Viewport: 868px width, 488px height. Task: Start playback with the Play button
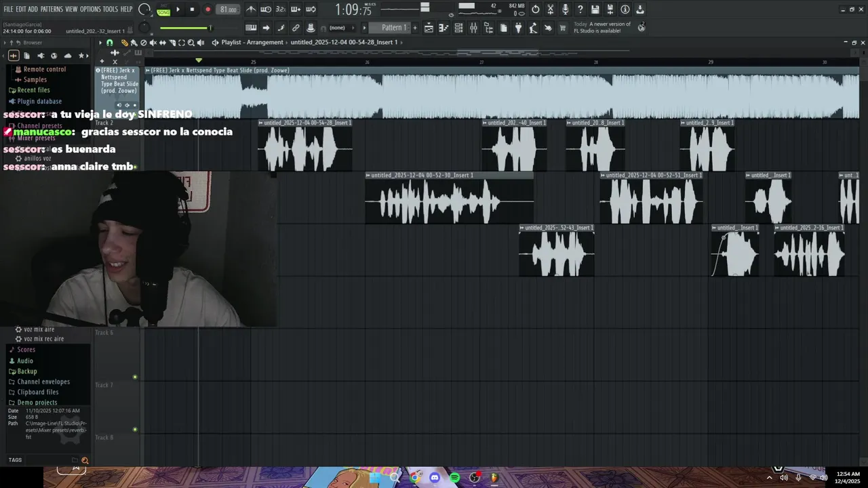coord(178,9)
